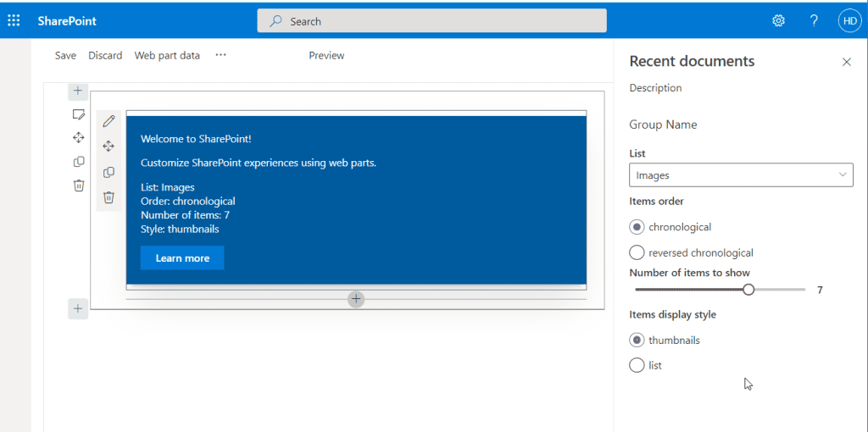The image size is (868, 432).
Task: Click the Move web part icon
Action: click(109, 146)
